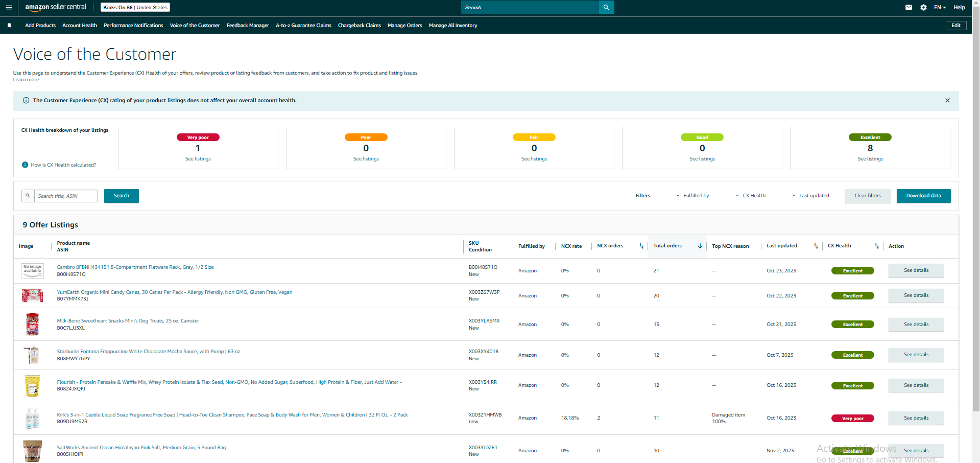See listings under Excellent card
Viewport: 980px width, 463px height.
point(870,159)
